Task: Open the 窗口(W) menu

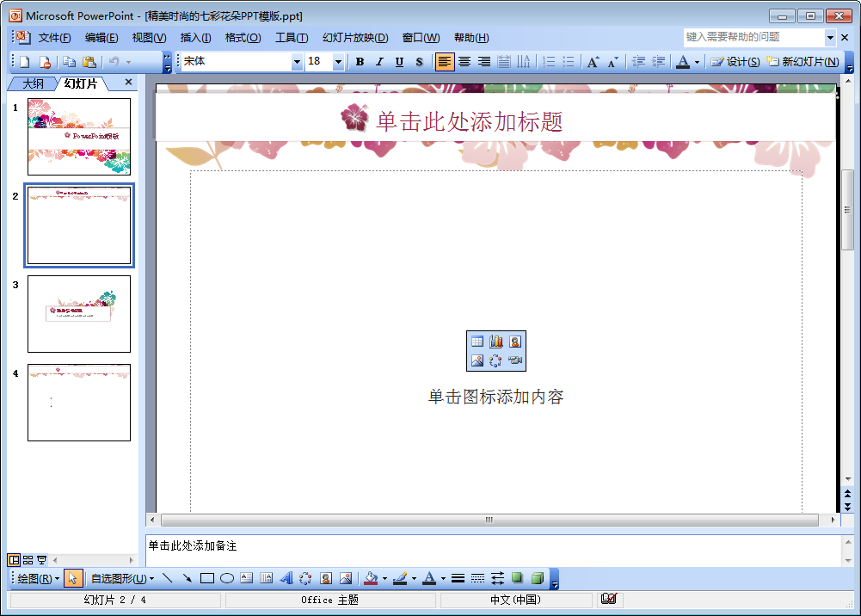Action: [421, 38]
